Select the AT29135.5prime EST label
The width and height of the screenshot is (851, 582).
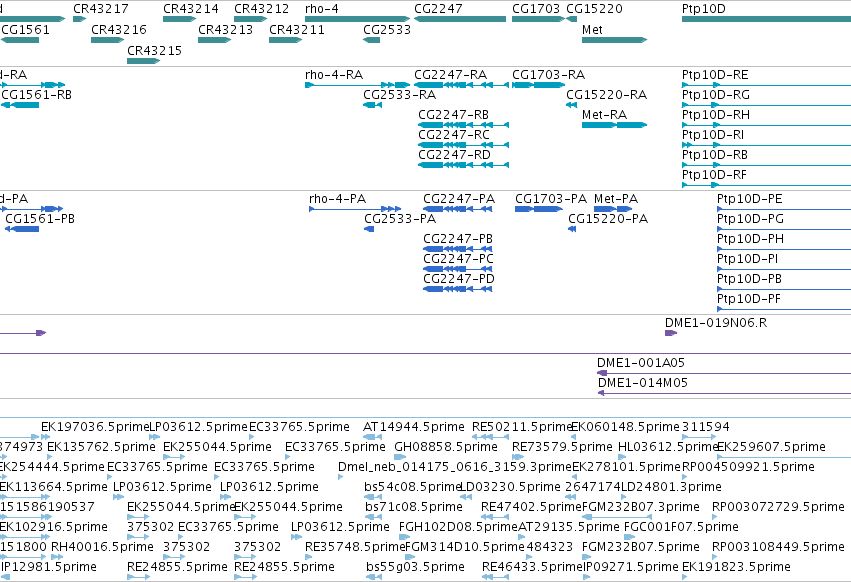[x=569, y=527]
